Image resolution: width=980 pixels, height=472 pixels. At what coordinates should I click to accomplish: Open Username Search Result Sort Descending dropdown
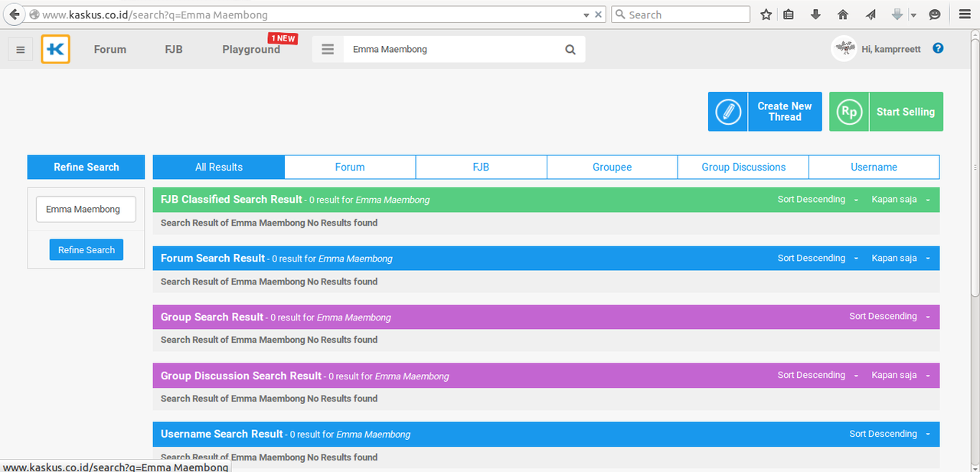pyautogui.click(x=890, y=434)
